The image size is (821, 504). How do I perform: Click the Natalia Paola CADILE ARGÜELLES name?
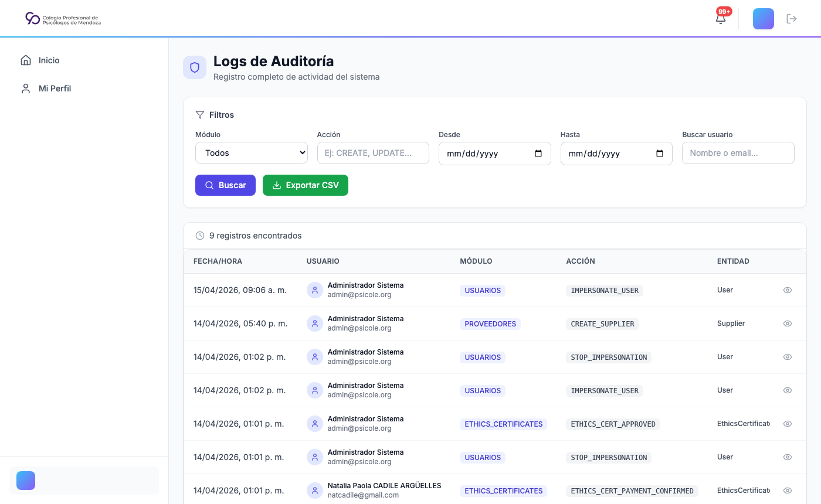384,486
